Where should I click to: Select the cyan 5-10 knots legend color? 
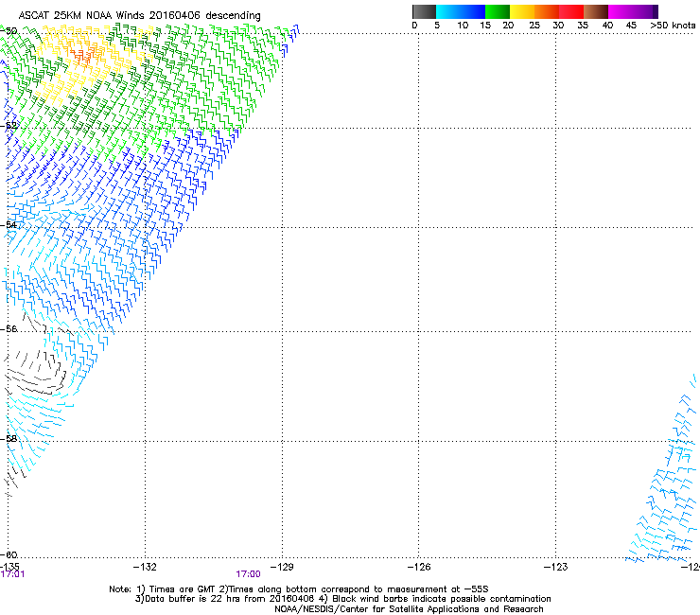[448, 11]
